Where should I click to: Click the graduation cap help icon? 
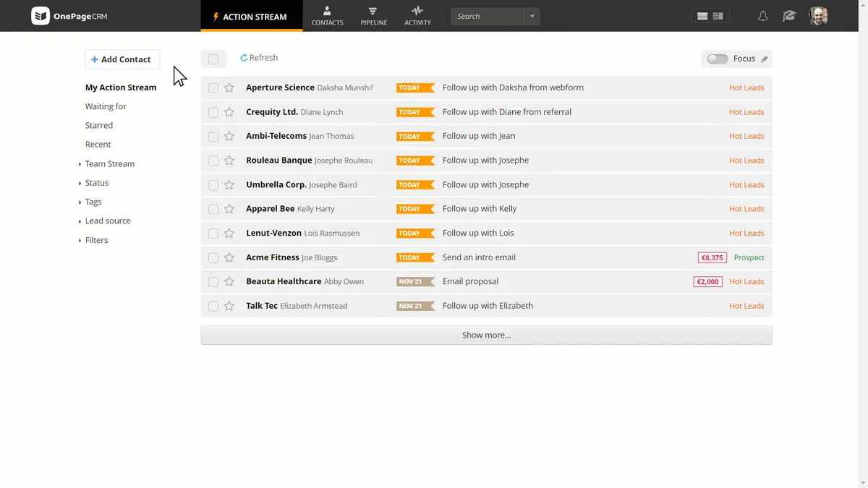789,16
